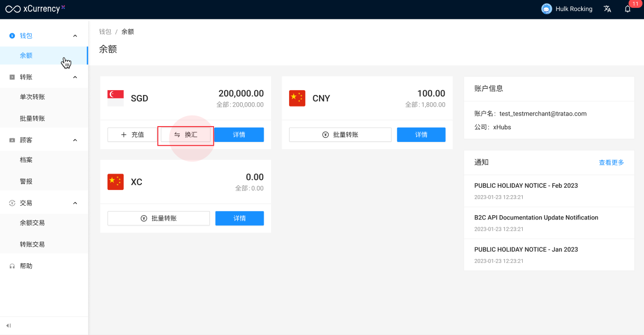The width and height of the screenshot is (644, 335).
Task: Open B2C API Documentation Update Notification
Action: 536,217
